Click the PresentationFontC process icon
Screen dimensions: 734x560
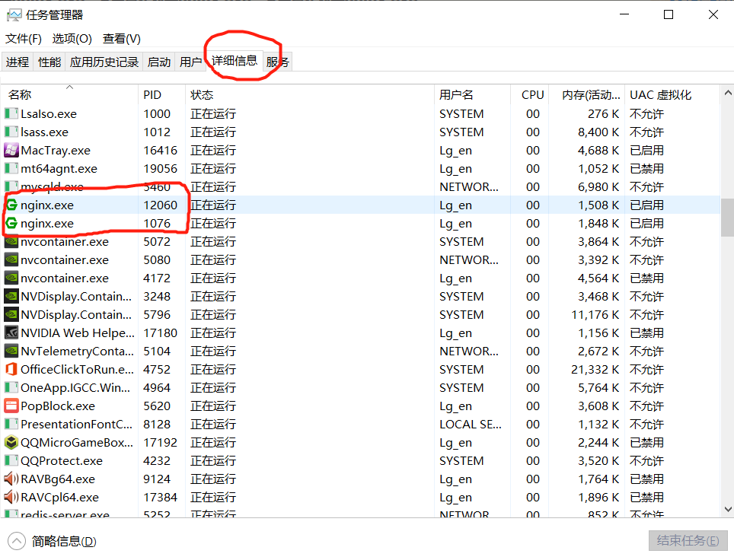coord(11,424)
